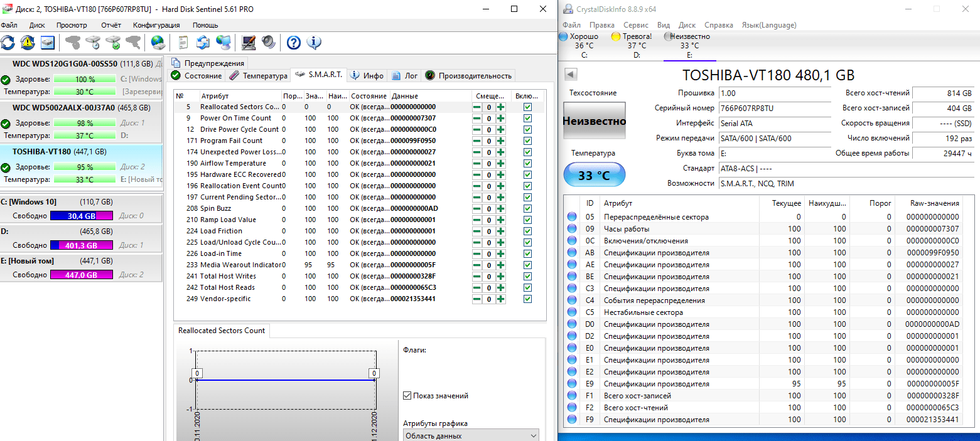Screen dimensions: 980x441
Task: Toggle the Airflow Temperature row checkbox
Action: [528, 163]
